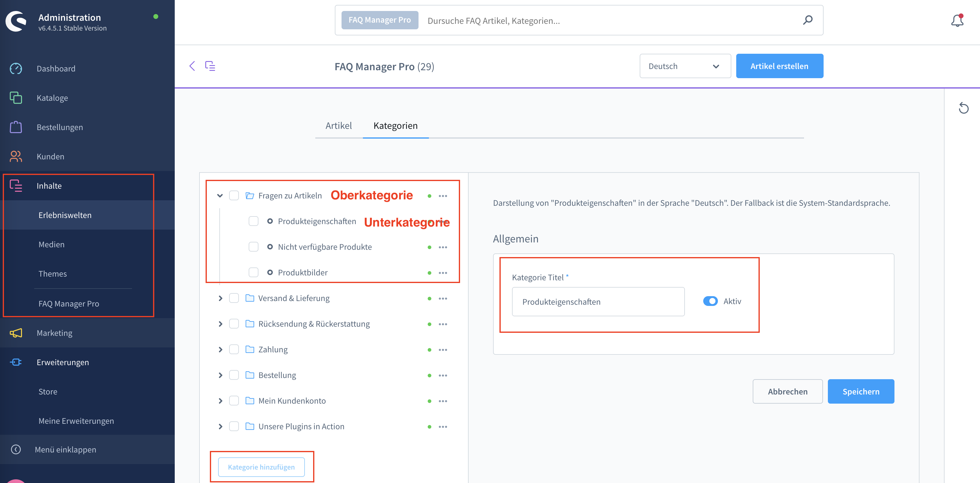This screenshot has height=483, width=980.
Task: Open Erlebniswelten in the sidebar
Action: coord(65,215)
